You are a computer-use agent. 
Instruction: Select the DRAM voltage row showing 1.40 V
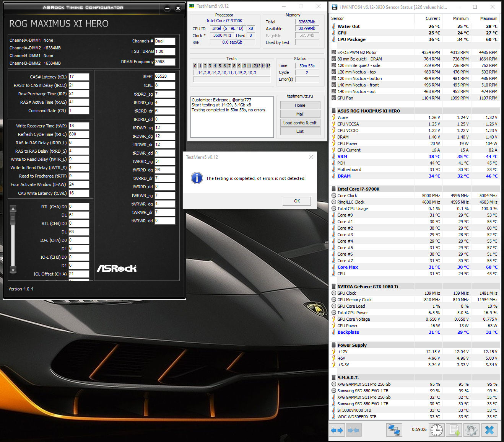click(415, 137)
